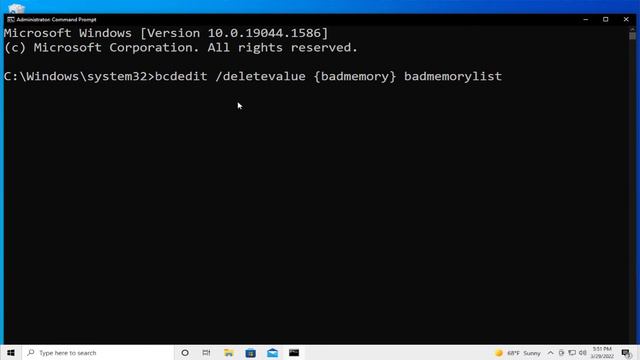Click the 'bcdedit /deletevalue' command text

tap(230, 76)
